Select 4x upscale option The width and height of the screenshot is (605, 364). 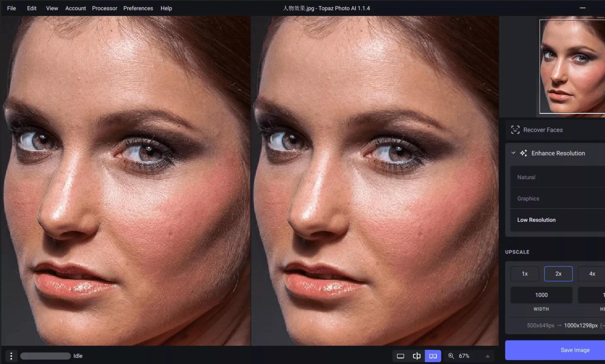[592, 274]
